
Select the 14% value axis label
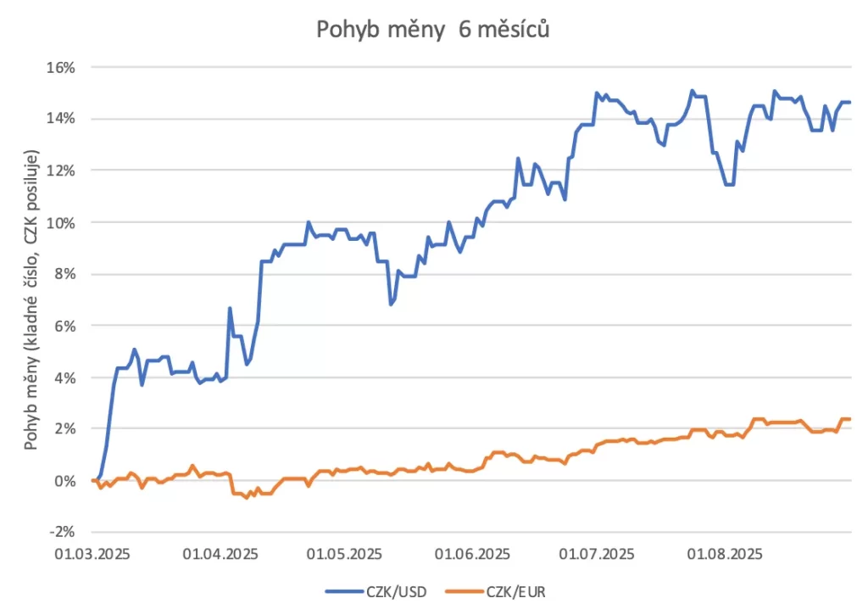(x=64, y=118)
